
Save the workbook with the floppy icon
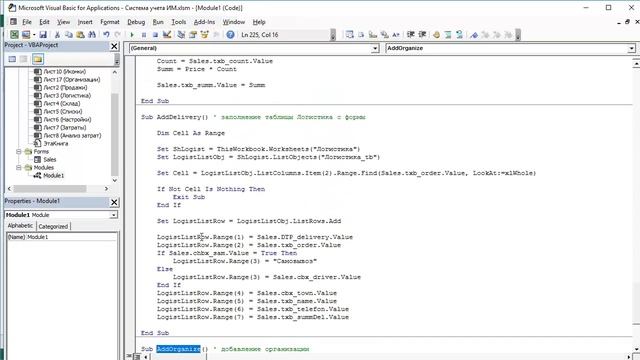click(x=43, y=35)
